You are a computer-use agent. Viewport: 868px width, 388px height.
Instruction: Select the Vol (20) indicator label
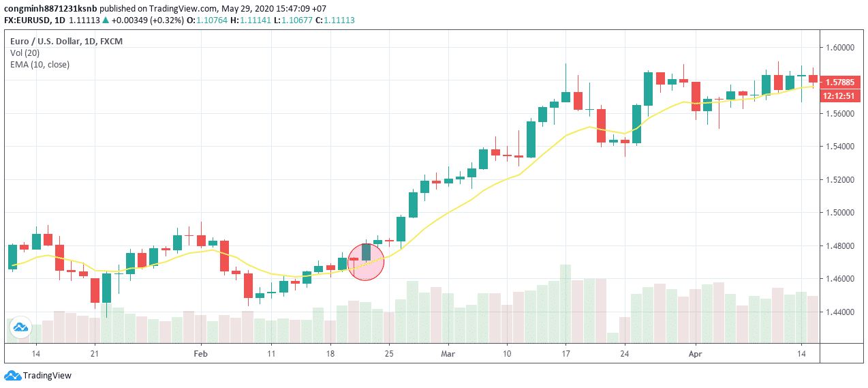[25, 53]
